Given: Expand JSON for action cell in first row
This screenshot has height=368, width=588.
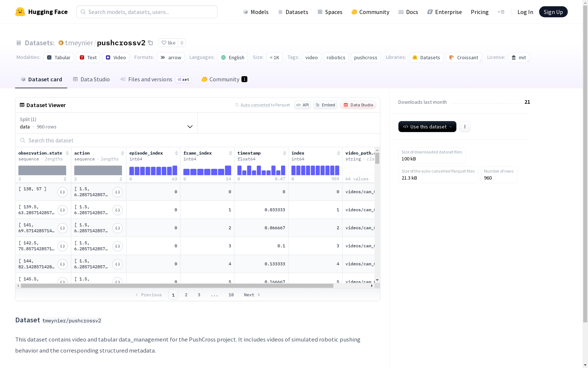Looking at the screenshot, I should 118,192.
